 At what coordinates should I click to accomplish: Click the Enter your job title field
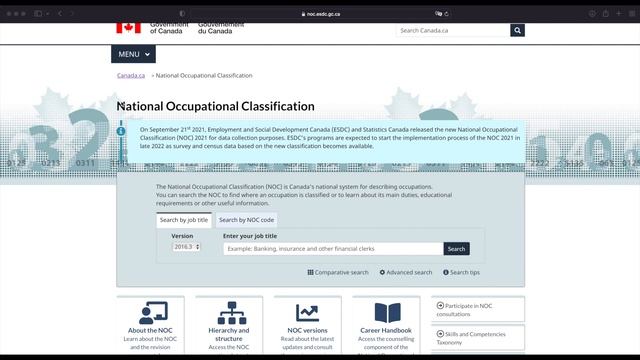tap(333, 249)
